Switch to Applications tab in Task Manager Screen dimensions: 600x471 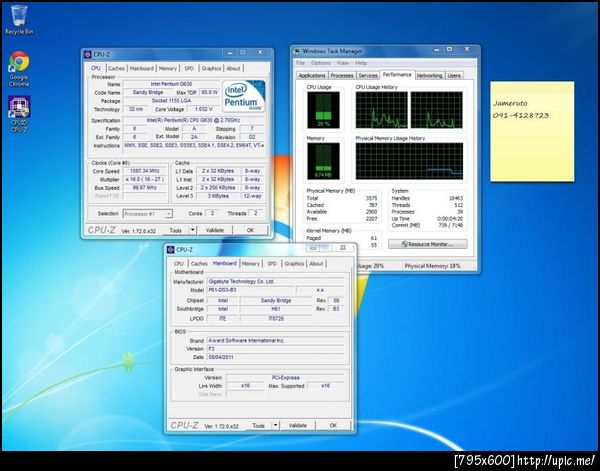(x=312, y=75)
